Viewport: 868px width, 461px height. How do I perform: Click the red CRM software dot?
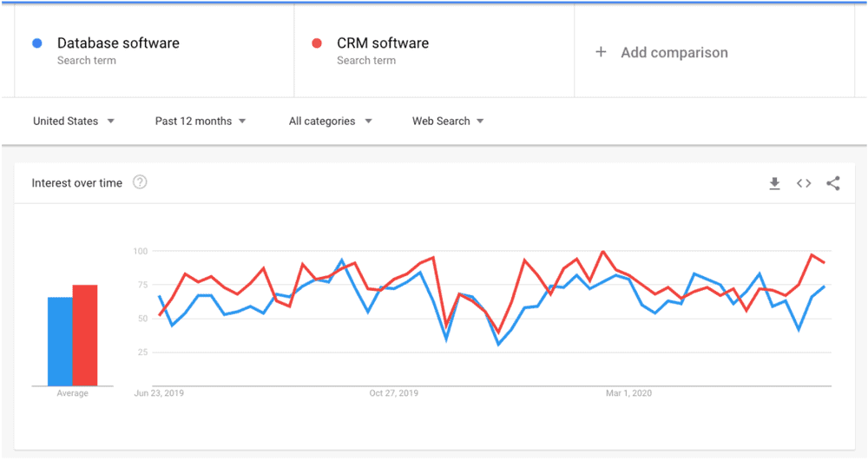click(x=317, y=43)
